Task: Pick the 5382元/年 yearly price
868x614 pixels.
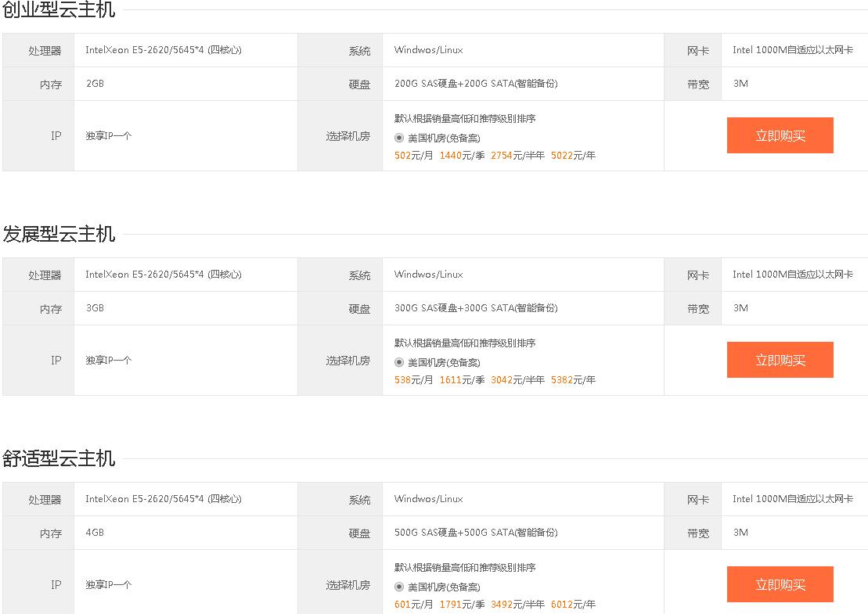Action: point(573,380)
